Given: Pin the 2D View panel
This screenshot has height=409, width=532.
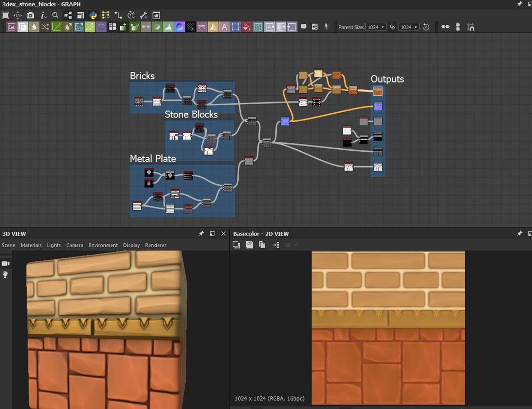Looking at the screenshot, I should tap(519, 233).
